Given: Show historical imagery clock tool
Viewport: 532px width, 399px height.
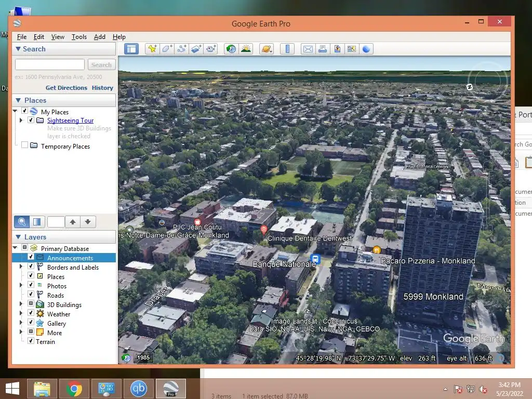Looking at the screenshot, I should tap(231, 49).
